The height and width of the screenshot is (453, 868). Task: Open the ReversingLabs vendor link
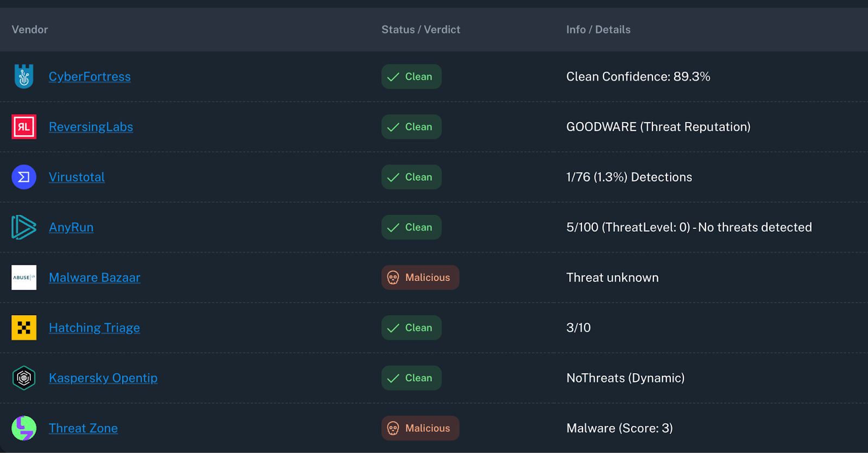point(91,127)
